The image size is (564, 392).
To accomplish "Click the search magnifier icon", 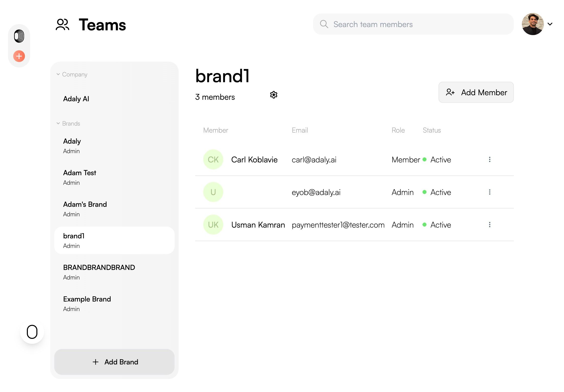I will (x=324, y=24).
